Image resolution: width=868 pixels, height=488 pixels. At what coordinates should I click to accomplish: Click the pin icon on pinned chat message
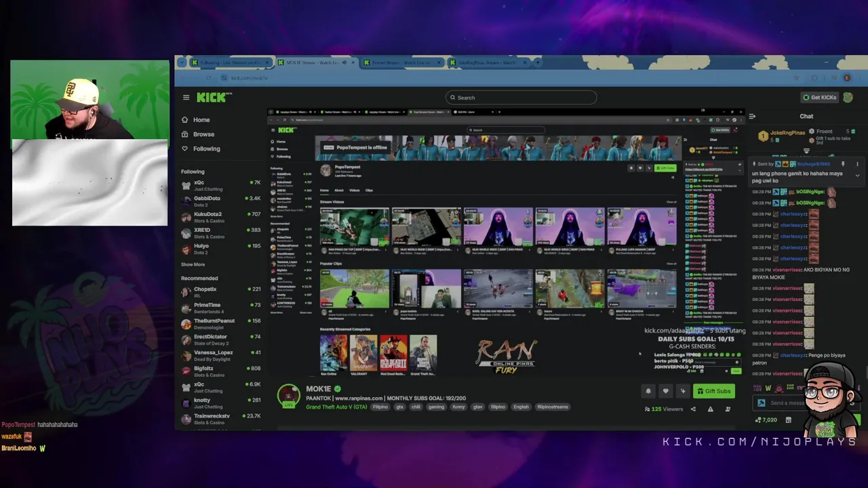[x=843, y=164]
